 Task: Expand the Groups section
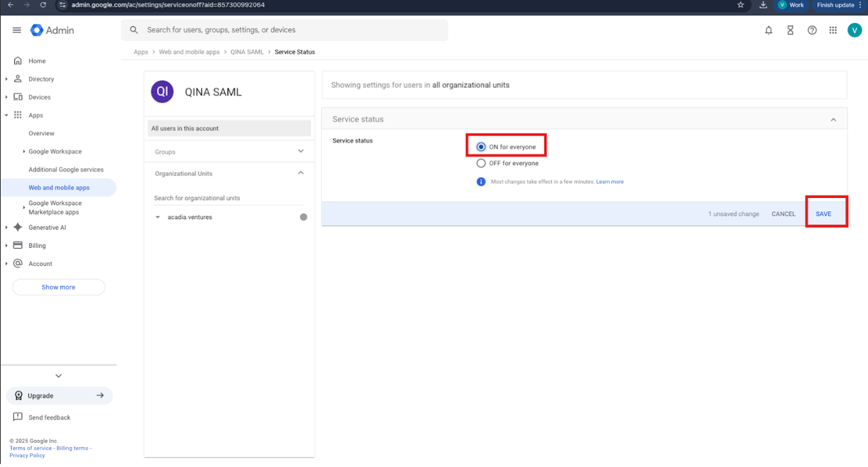pyautogui.click(x=301, y=152)
